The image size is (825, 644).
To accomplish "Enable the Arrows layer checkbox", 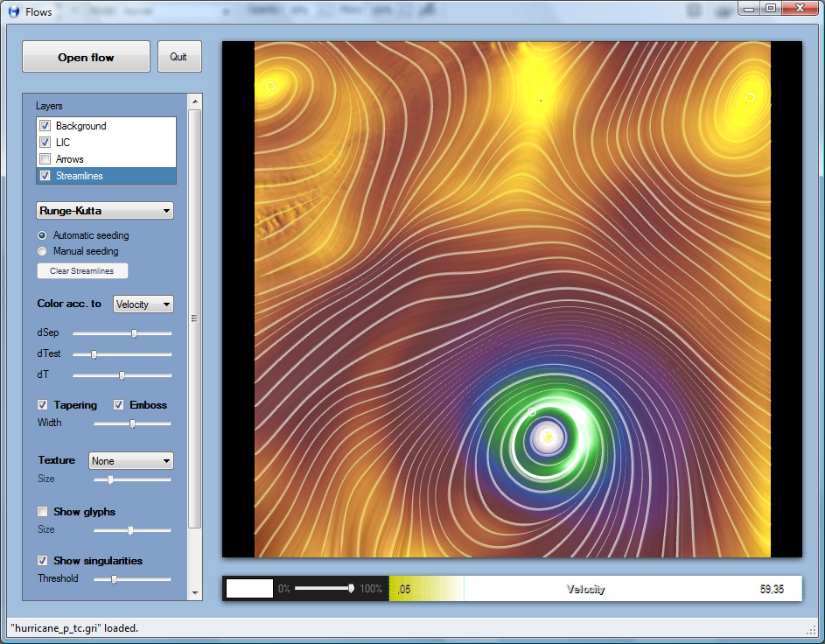I will (45, 159).
